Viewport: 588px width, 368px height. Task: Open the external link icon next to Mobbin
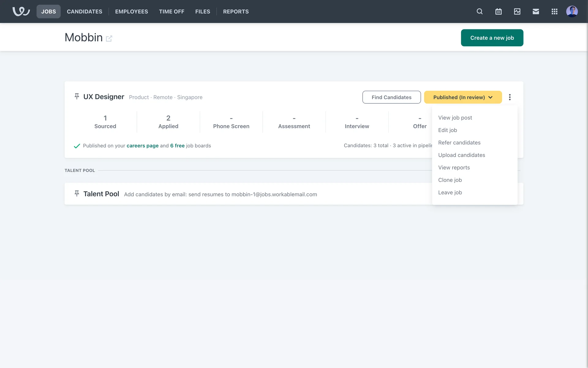[109, 38]
